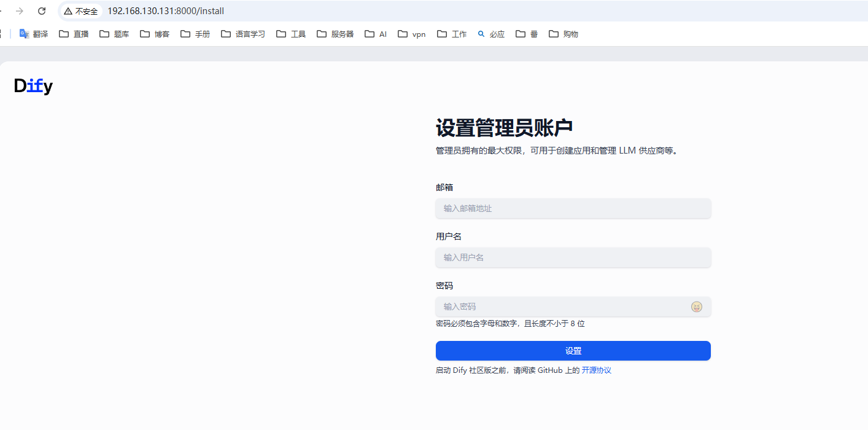Reload the current page
Viewport: 868px width, 430px height.
coord(42,10)
